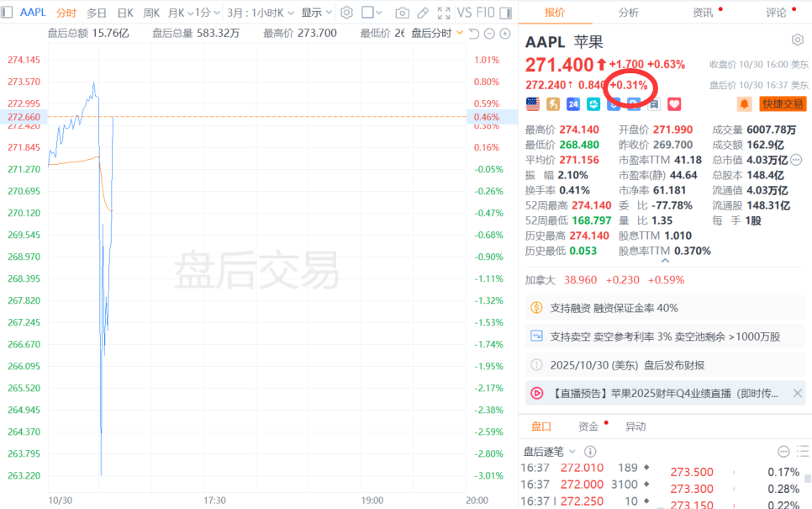
Task: Click the 市盈率TTM 41.18 value
Action: [688, 160]
